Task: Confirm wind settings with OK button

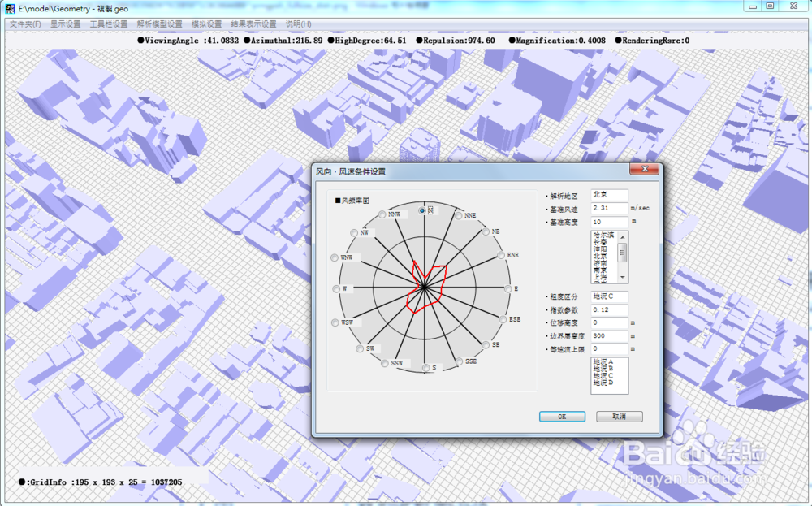Action: pyautogui.click(x=563, y=417)
